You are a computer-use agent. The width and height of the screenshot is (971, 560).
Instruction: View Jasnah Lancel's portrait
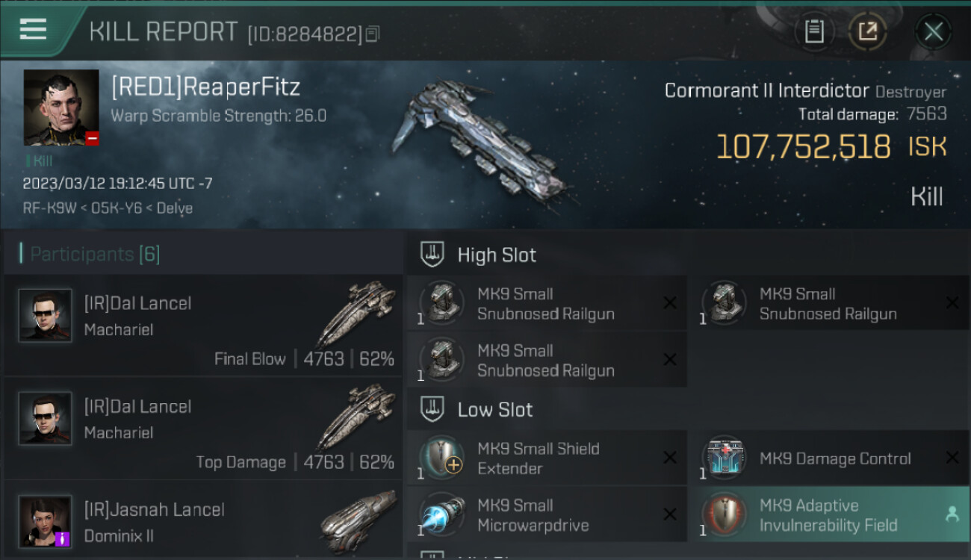pyautogui.click(x=46, y=521)
